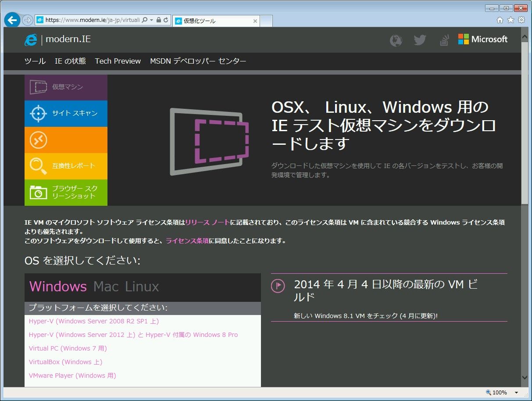532x401 pixels.
Task: Click the browser Back arrow button
Action: tap(12, 20)
